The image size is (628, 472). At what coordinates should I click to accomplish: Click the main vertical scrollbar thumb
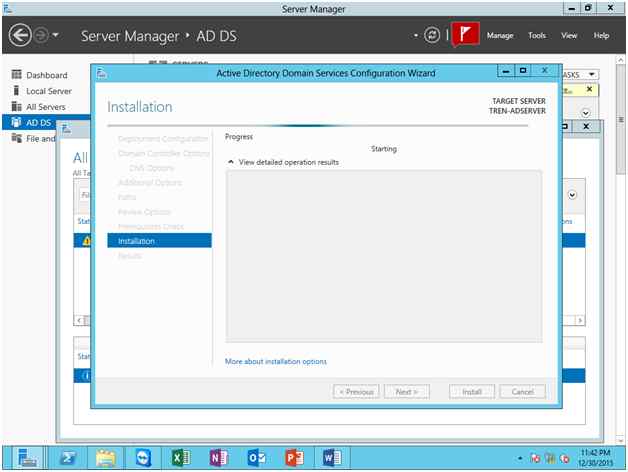pyautogui.click(x=621, y=119)
